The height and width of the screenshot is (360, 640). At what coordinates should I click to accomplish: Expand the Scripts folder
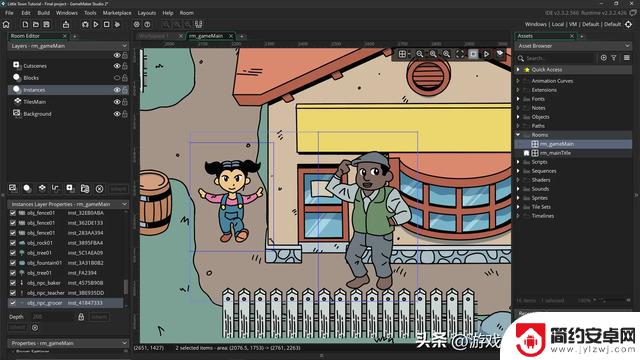tap(518, 162)
